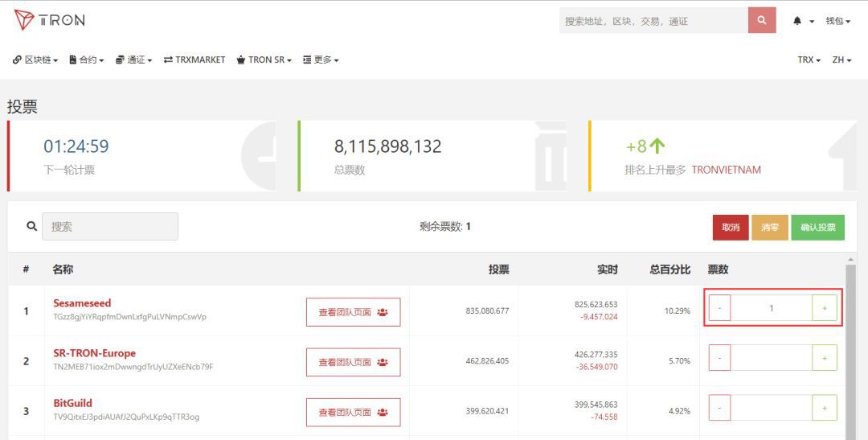The height and width of the screenshot is (440, 868).
Task: Focus the top address search field
Action: [x=653, y=20]
